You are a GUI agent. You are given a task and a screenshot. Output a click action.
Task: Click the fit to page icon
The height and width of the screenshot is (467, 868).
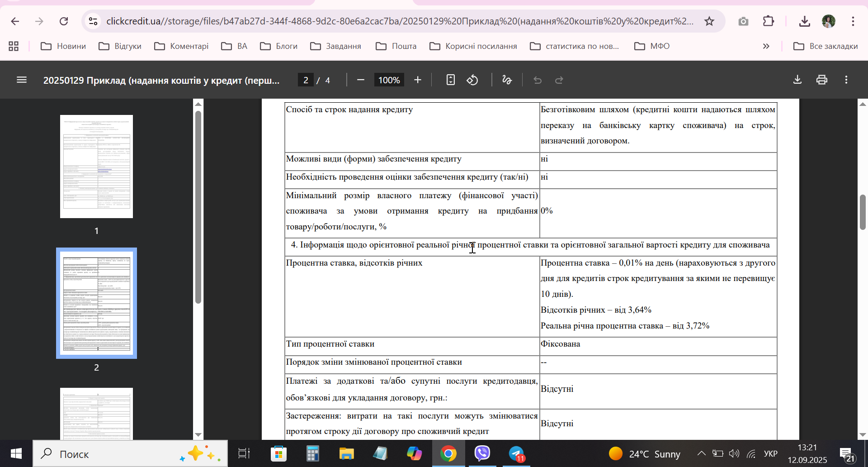pos(450,80)
